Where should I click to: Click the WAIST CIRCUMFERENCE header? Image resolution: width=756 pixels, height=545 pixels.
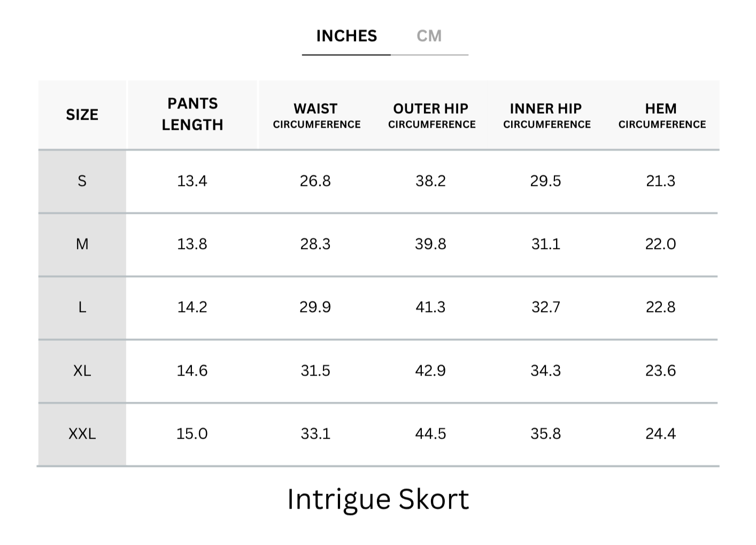pyautogui.click(x=317, y=115)
